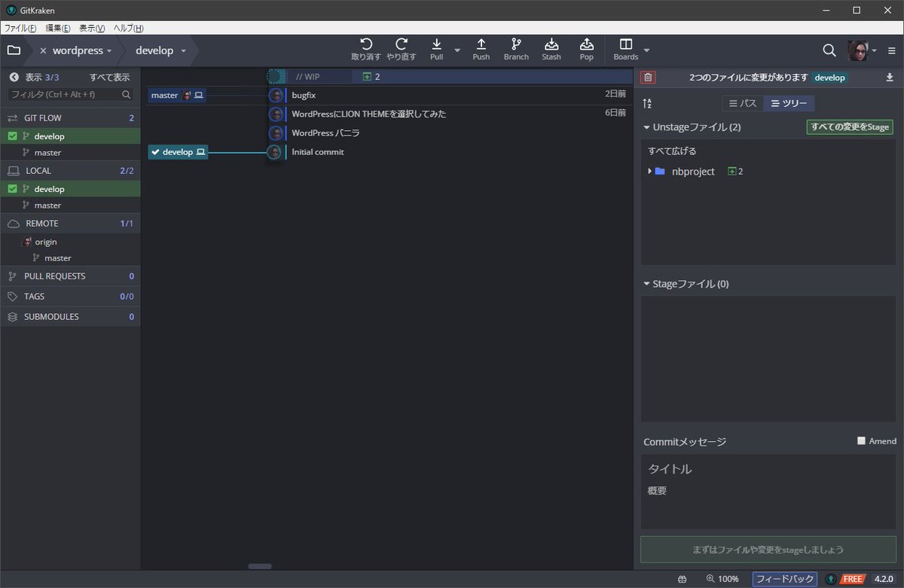The height and width of the screenshot is (588, 904).
Task: Select master branch under LOCAL
Action: pos(47,205)
